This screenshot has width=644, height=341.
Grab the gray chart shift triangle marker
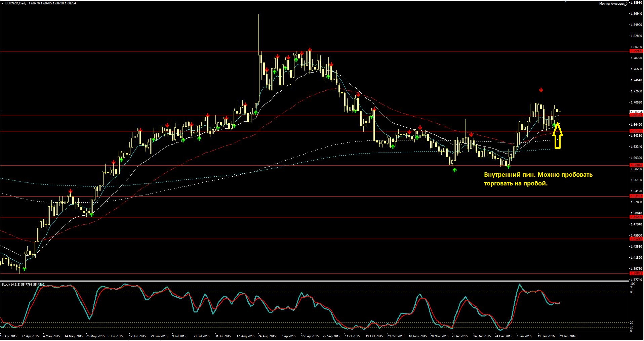pos(566,1)
